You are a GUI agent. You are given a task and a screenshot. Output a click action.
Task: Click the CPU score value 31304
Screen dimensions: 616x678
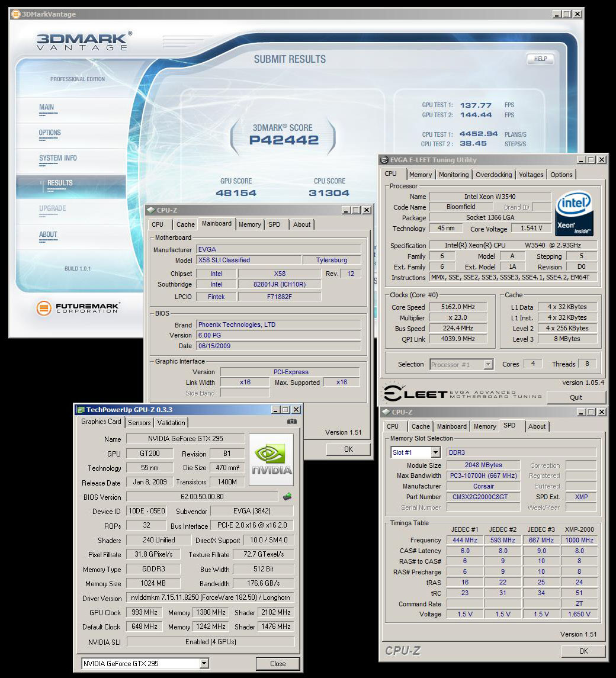click(329, 193)
